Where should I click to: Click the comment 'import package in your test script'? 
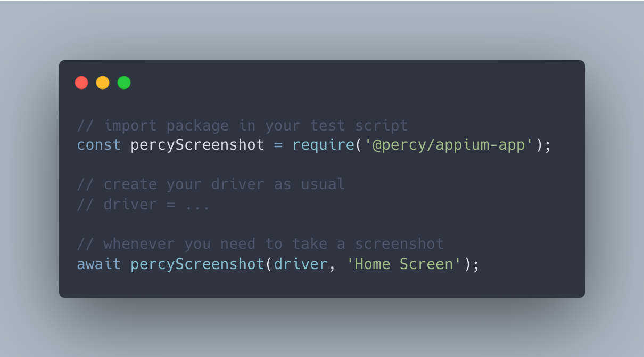[x=256, y=126]
